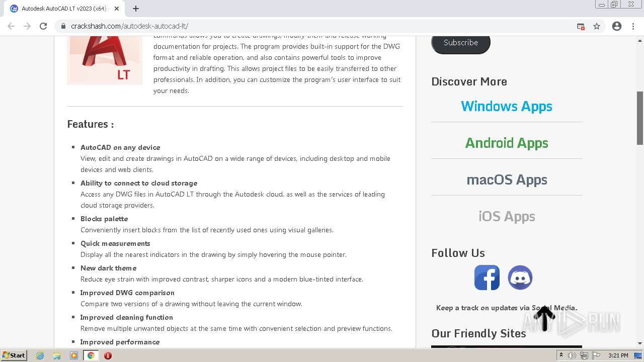Open the Chrome profile avatar icon
This screenshot has width=644, height=362.
617,26
